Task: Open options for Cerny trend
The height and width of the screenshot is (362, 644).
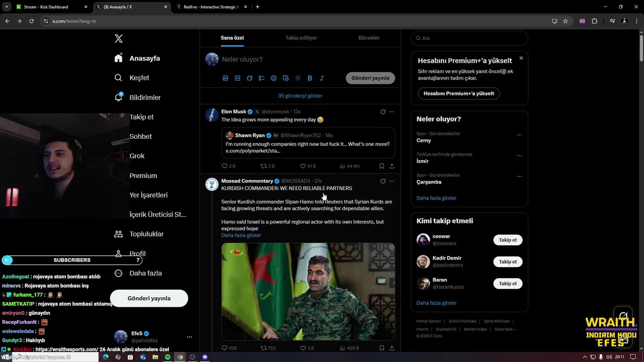Action: [x=519, y=135]
